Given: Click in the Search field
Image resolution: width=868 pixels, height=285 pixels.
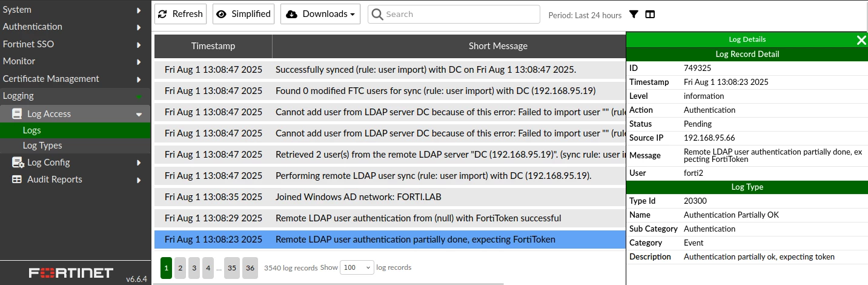Looking at the screenshot, I should tap(454, 14).
